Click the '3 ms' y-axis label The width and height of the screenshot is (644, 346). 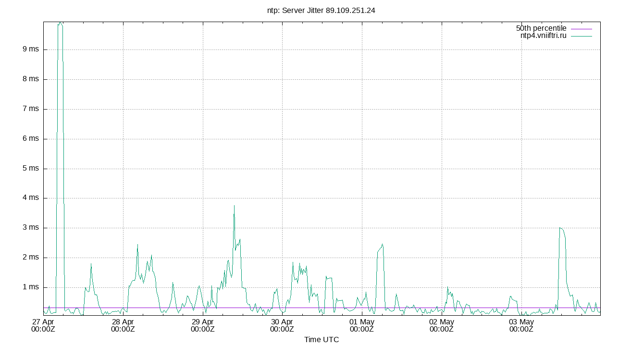(x=31, y=228)
